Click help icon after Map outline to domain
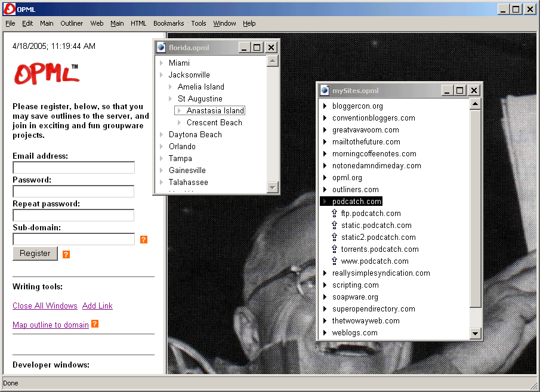The image size is (540, 392). 95,324
